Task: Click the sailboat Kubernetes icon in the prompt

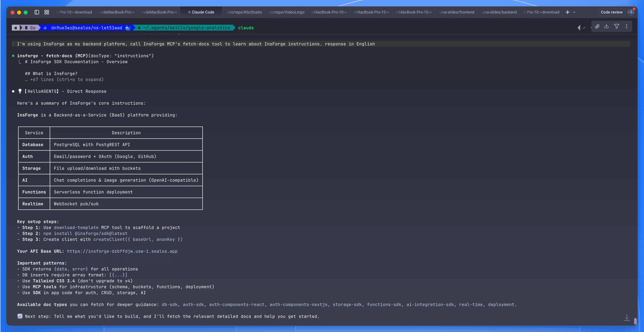Action: coord(45,28)
